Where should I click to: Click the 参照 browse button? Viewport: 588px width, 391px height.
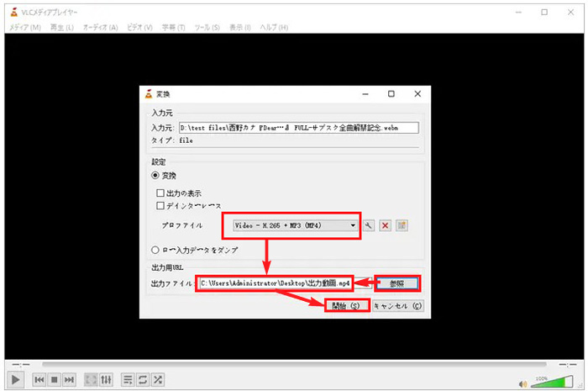point(396,283)
